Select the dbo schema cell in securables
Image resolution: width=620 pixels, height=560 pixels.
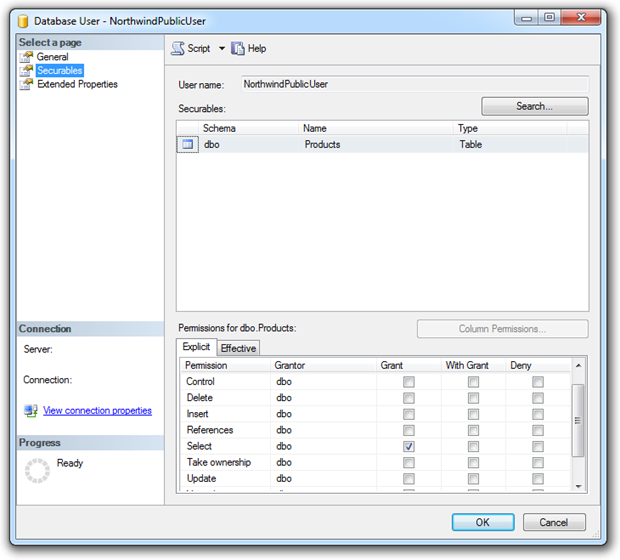tap(248, 144)
